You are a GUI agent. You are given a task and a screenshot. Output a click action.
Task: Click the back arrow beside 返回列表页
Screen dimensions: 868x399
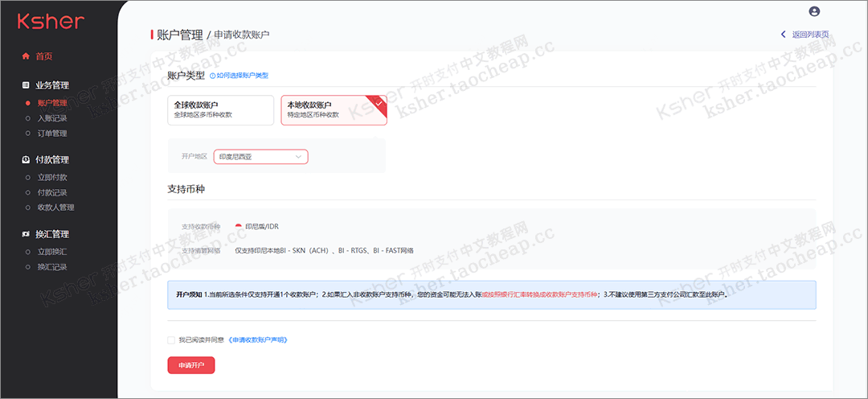pos(784,34)
